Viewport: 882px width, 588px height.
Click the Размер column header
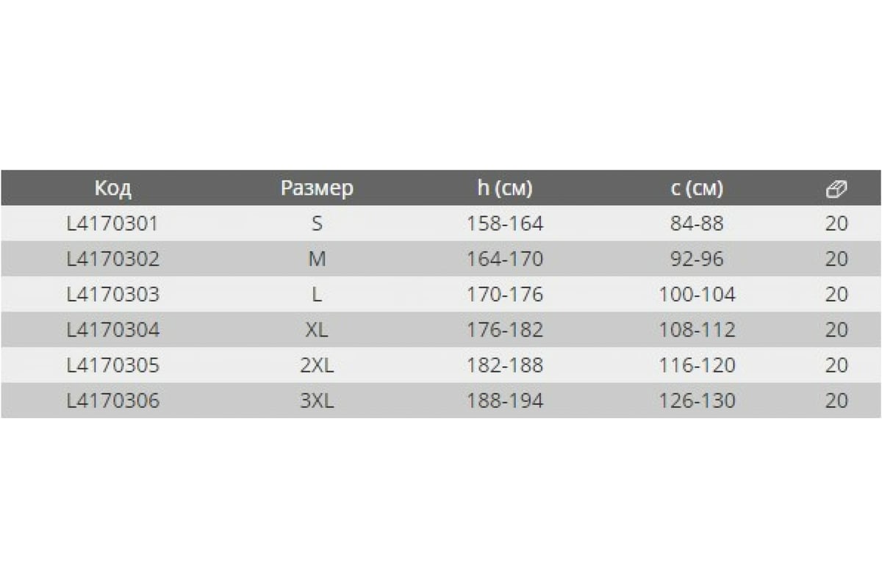pos(317,189)
